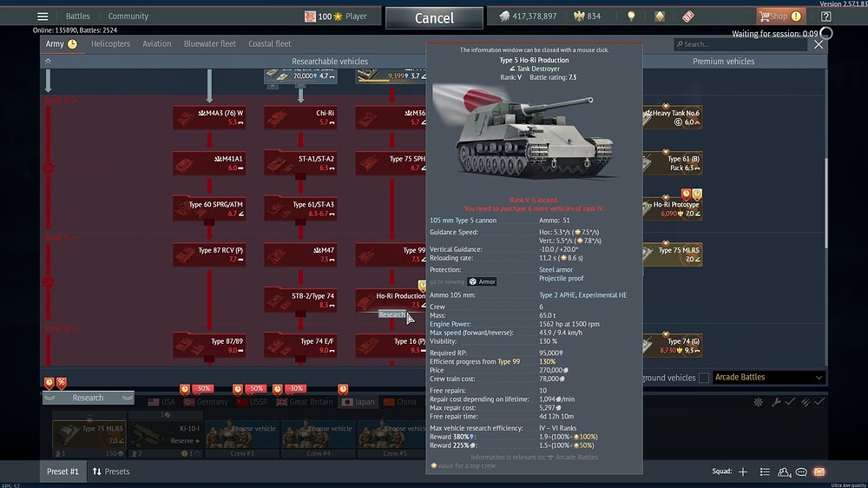Open Armor viewing button in info window
Screen dimensions: 868x488
[x=482, y=281]
